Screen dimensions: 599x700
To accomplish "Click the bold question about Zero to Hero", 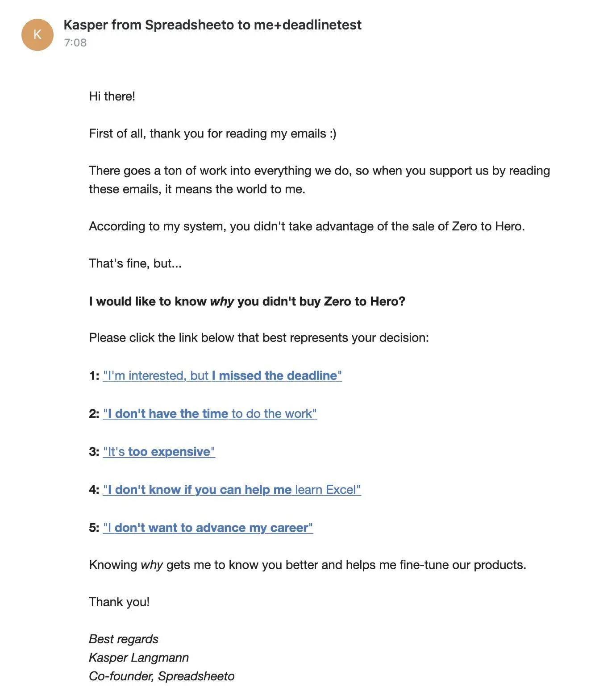I will [247, 301].
